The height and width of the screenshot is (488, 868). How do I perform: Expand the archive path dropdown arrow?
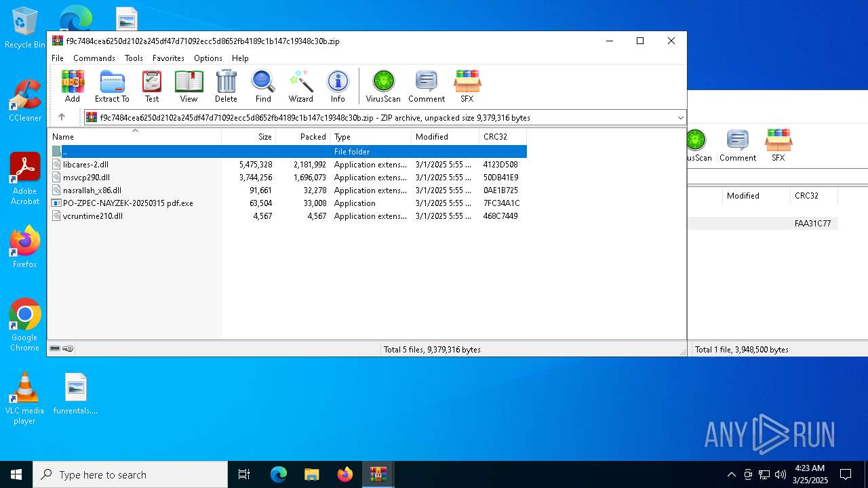pyautogui.click(x=680, y=117)
